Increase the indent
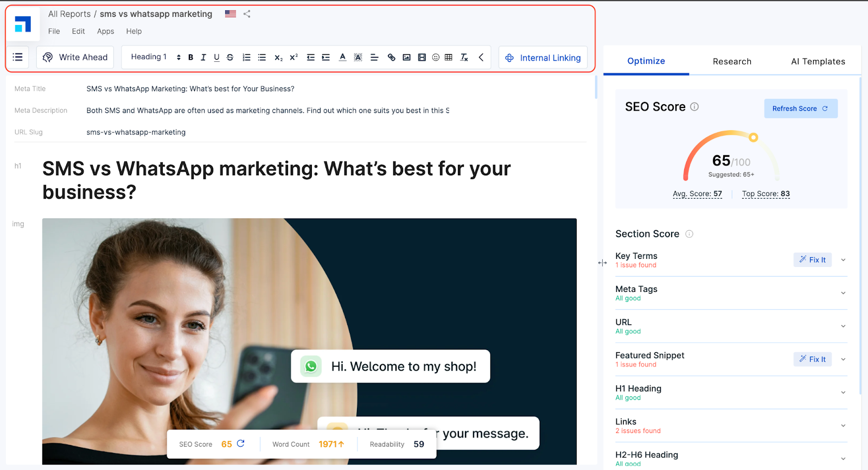Image resolution: width=868 pixels, height=470 pixels. click(326, 58)
